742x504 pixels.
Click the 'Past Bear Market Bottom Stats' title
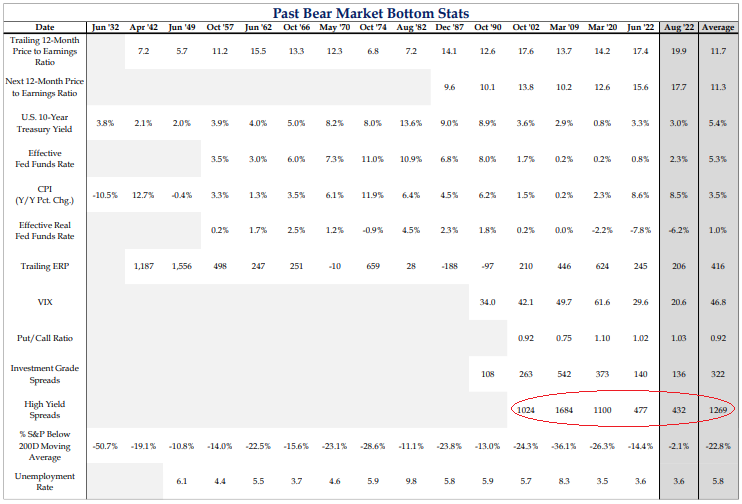click(x=371, y=11)
